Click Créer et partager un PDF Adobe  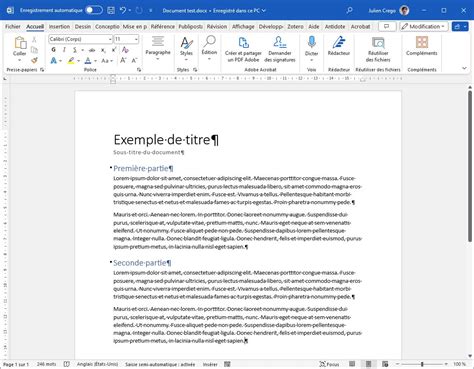(243, 49)
